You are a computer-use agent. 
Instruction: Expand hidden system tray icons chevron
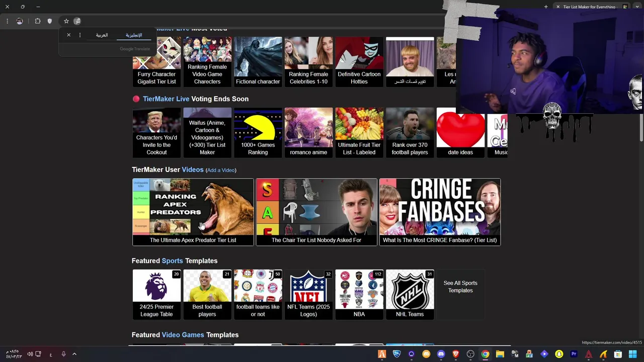pyautogui.click(x=74, y=354)
